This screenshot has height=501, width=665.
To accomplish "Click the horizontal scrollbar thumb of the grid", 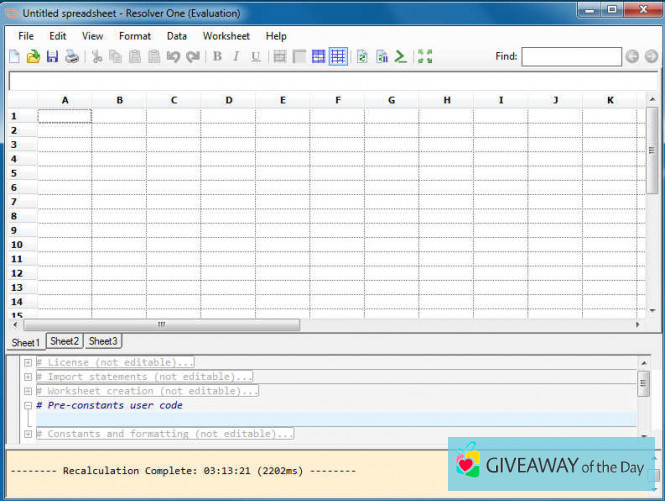I will pos(161,325).
